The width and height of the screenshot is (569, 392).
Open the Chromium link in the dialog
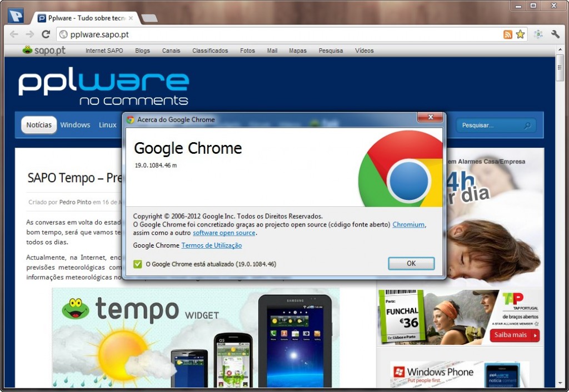tap(408, 224)
